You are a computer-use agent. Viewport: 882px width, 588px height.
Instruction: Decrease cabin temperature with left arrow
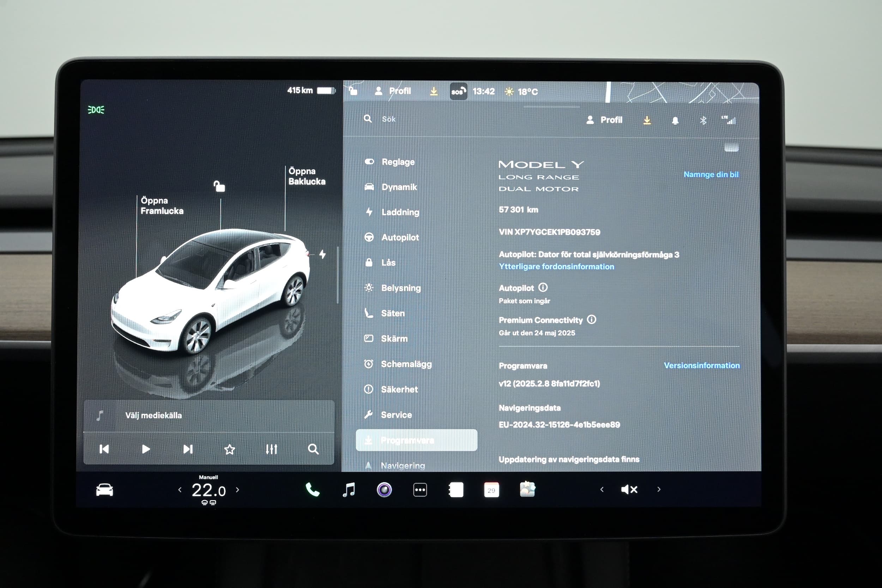[x=180, y=490]
